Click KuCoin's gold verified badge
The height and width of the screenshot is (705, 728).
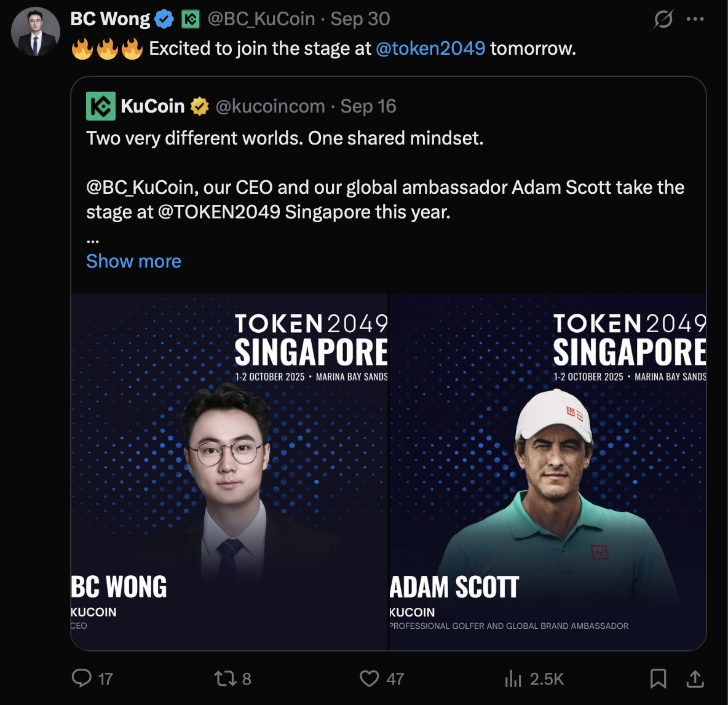pyautogui.click(x=200, y=106)
